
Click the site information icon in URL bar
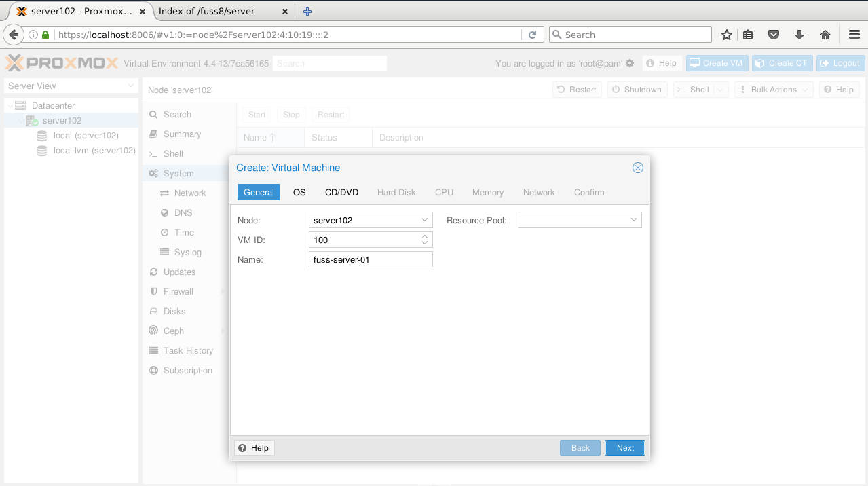pyautogui.click(x=33, y=35)
